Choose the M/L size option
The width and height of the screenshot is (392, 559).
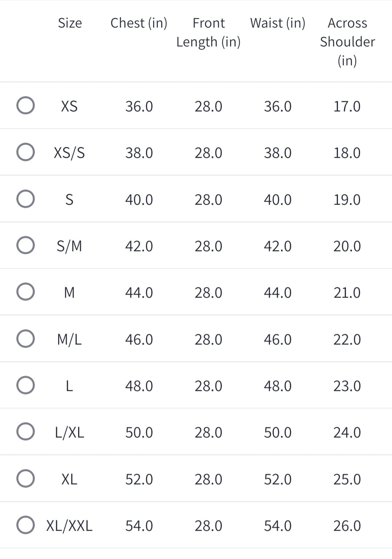[x=26, y=339]
